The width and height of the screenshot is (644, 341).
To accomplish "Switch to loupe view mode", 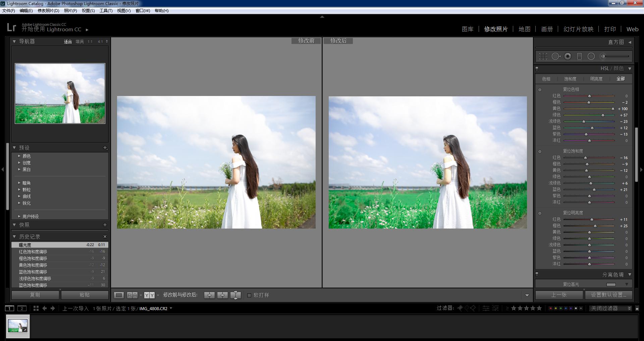I will pyautogui.click(x=119, y=295).
